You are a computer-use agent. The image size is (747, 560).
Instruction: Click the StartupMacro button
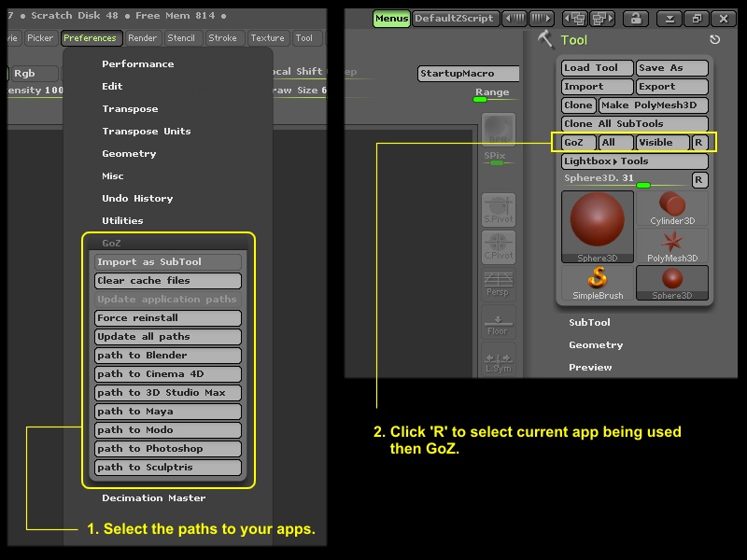(x=468, y=74)
